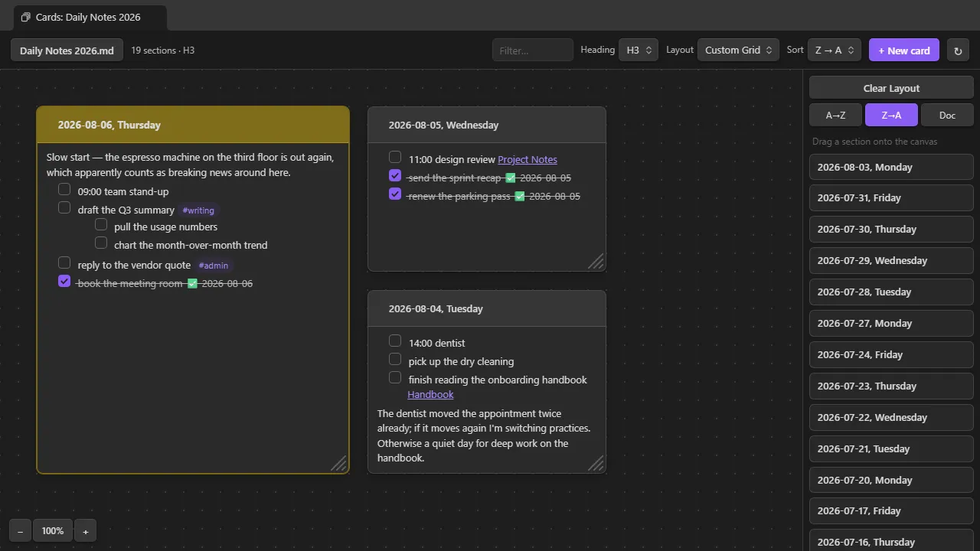Open the Sort Z → A dropdown

(x=835, y=51)
